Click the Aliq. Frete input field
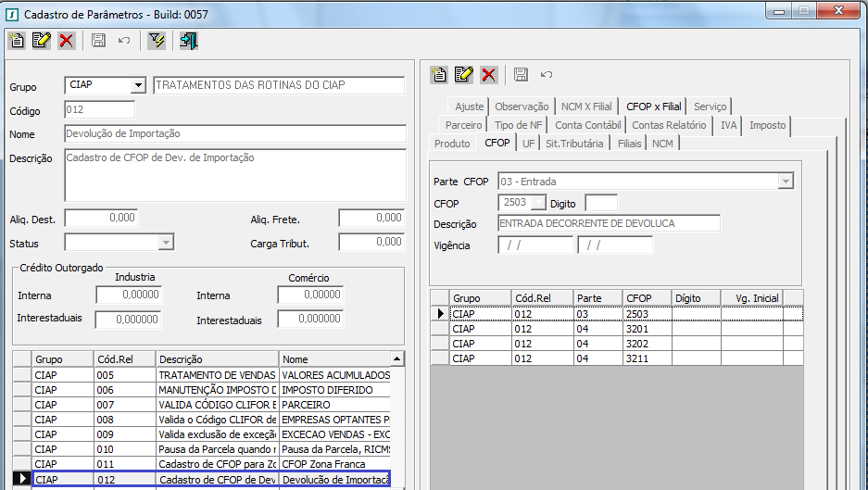Screen dimensions: 868x490 pyautogui.click(x=371, y=218)
